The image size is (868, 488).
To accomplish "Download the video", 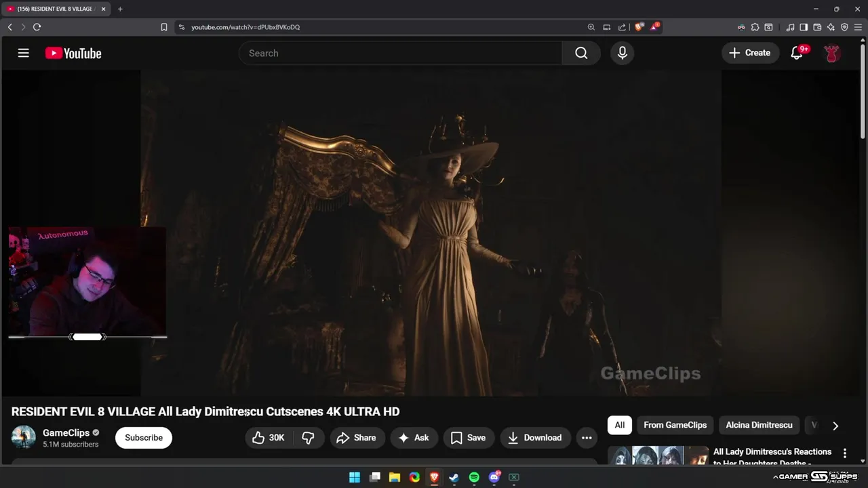I will (535, 438).
